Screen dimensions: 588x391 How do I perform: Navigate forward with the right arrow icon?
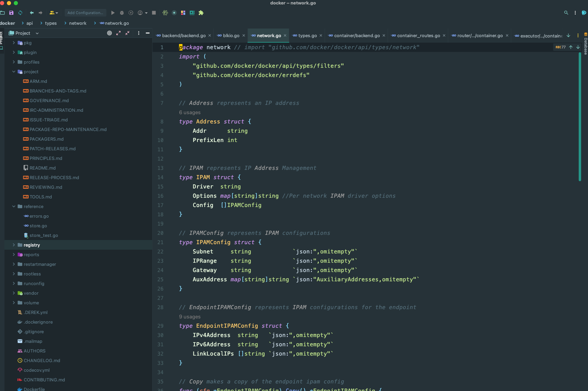point(41,13)
